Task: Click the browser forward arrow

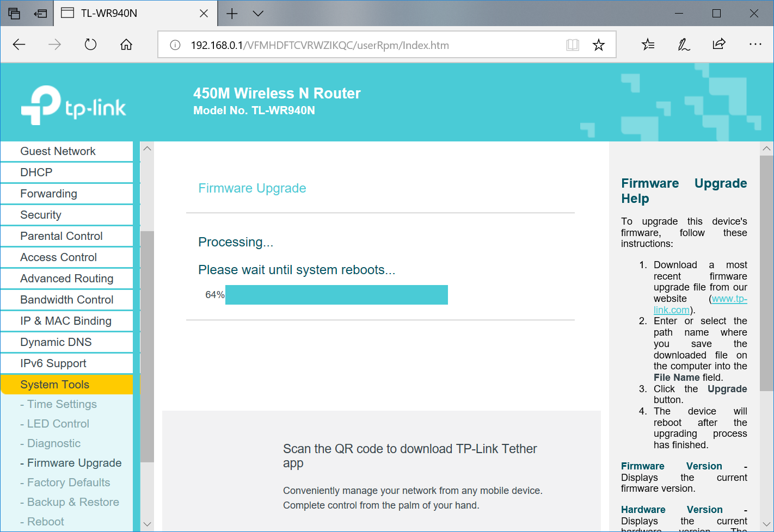Action: 54,45
